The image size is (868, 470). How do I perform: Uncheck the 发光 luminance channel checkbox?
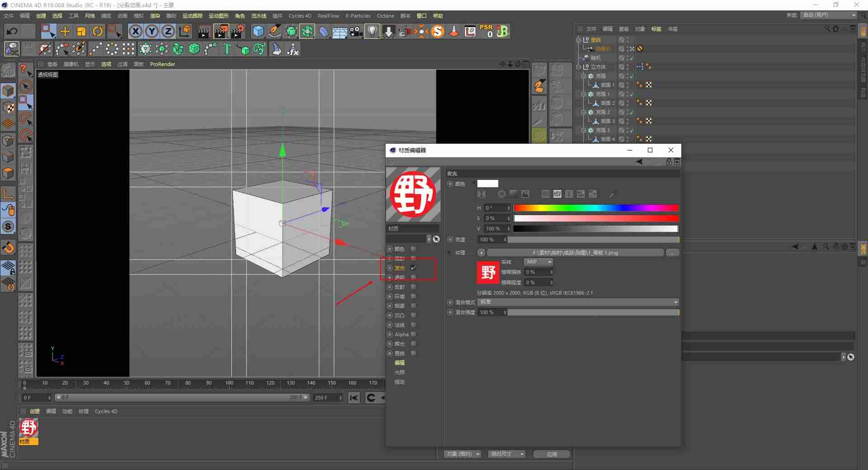click(x=413, y=268)
